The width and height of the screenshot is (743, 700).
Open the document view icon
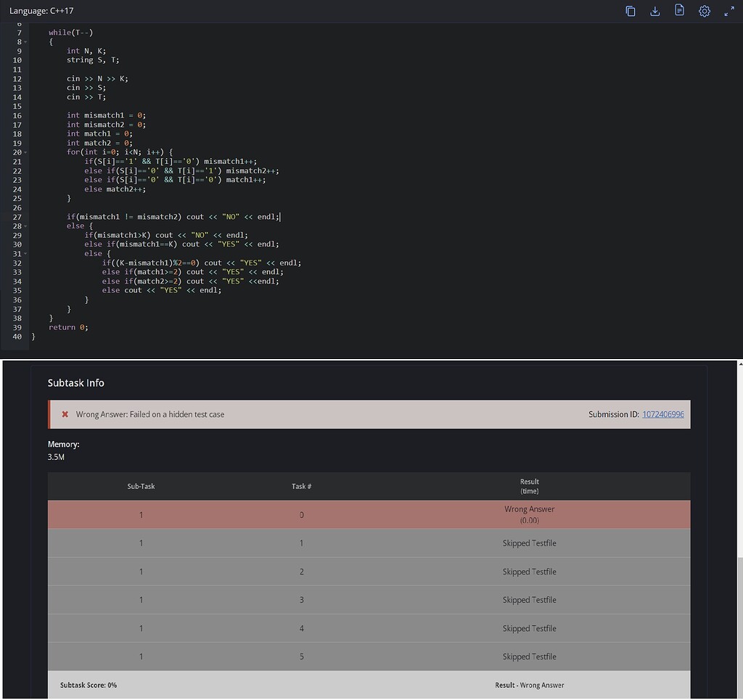point(679,11)
